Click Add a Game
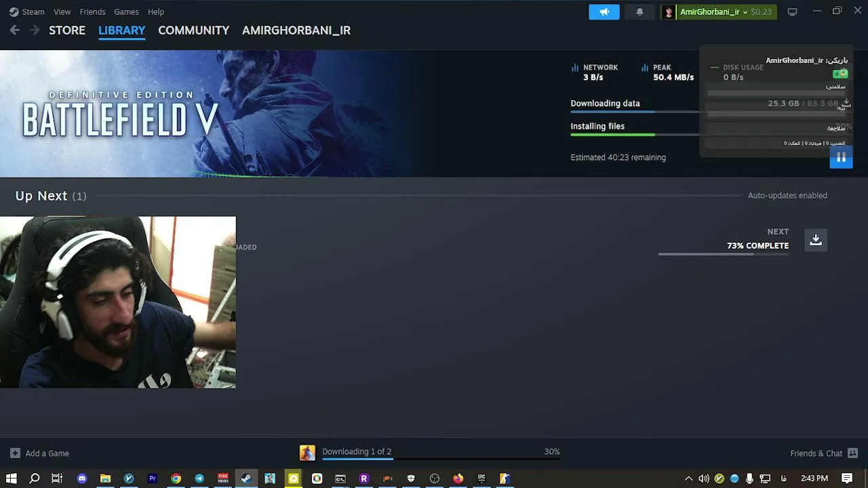Screen dimensions: 868x488 click(40, 453)
